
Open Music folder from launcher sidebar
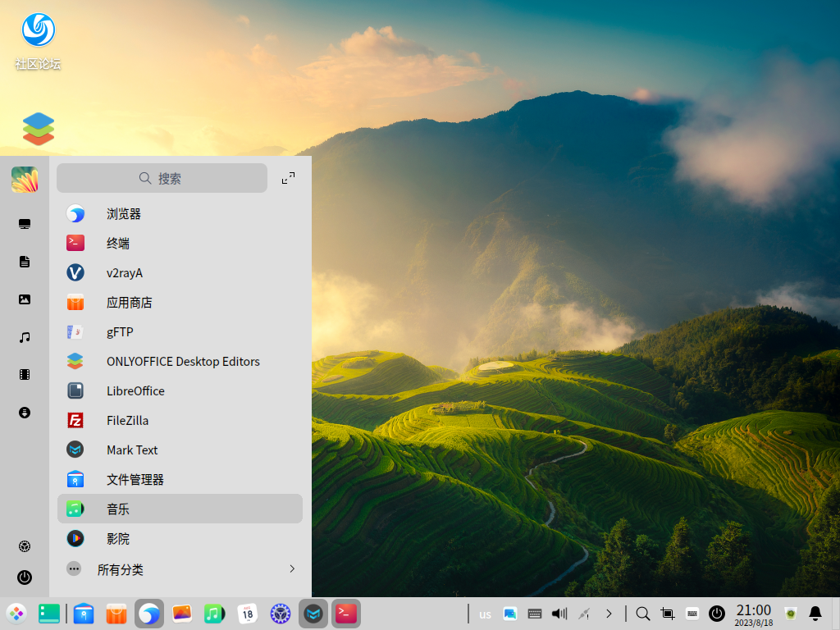pyautogui.click(x=25, y=337)
